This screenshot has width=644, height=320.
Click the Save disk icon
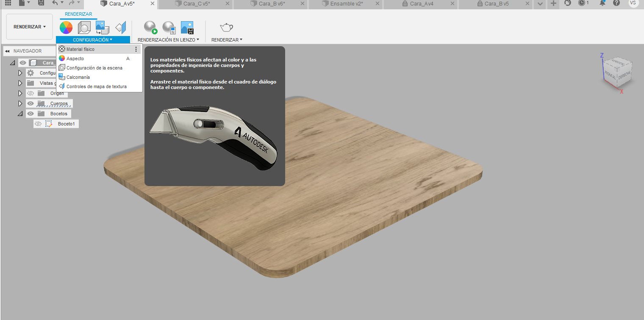tap(41, 3)
